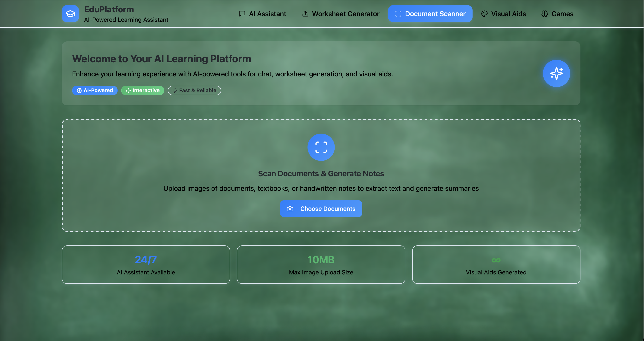Image resolution: width=644 pixels, height=341 pixels.
Task: Click the Fast & Reliable badge
Action: (x=194, y=90)
